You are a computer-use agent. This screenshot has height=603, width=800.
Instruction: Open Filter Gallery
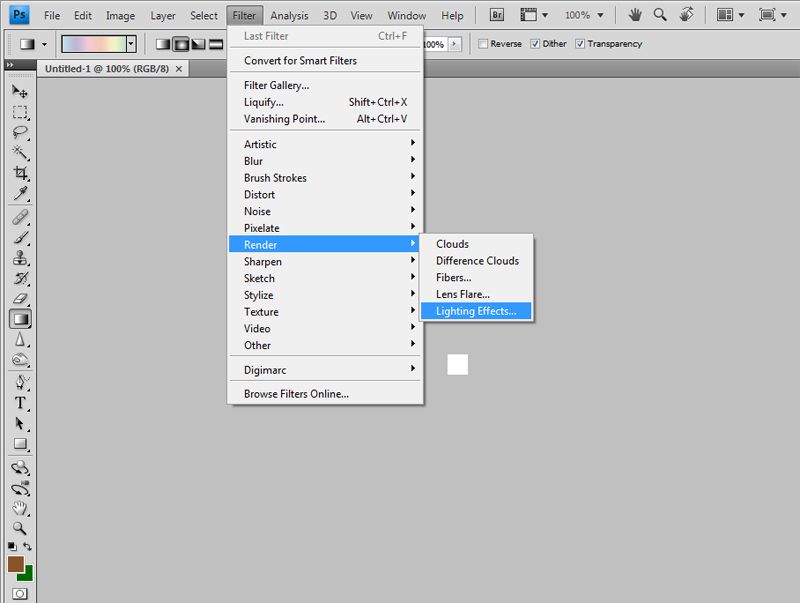pyautogui.click(x=325, y=85)
